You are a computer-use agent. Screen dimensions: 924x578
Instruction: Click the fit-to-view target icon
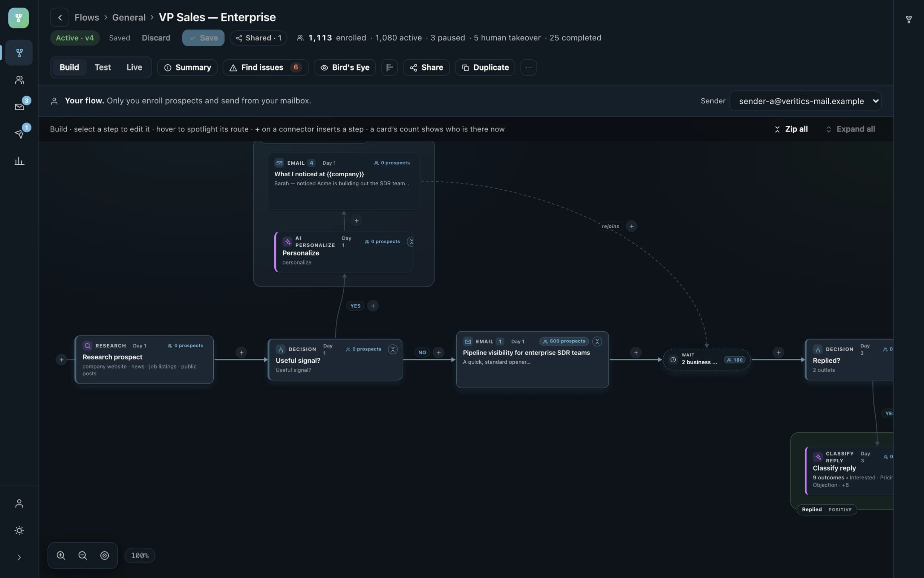[x=104, y=555]
